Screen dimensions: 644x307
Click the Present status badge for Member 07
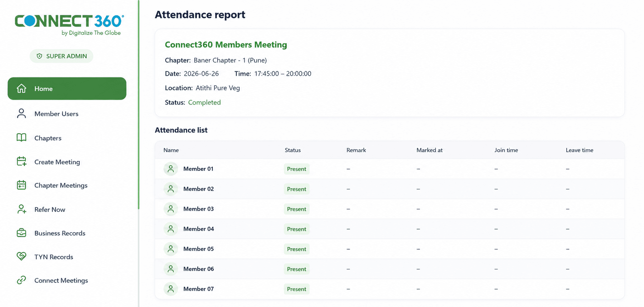pyautogui.click(x=297, y=289)
